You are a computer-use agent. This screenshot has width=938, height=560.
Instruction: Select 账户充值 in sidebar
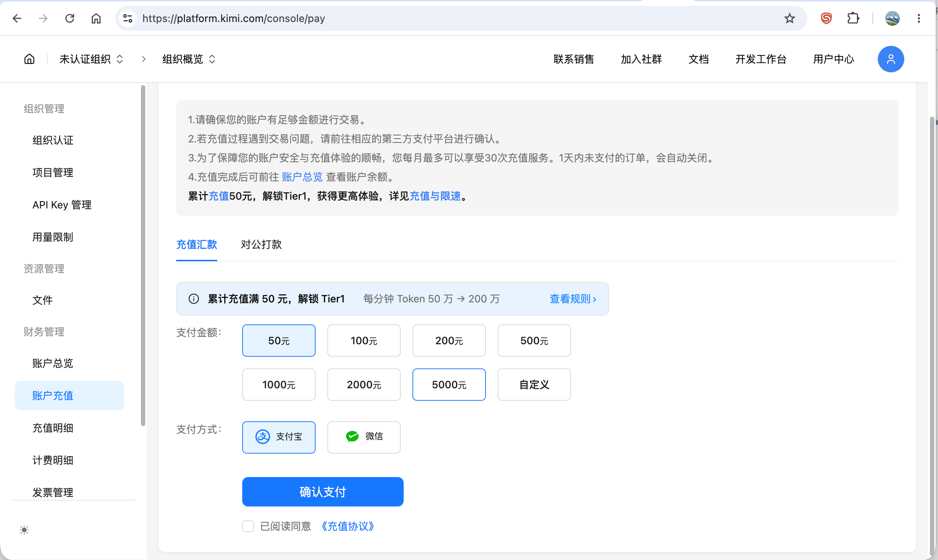coord(69,396)
